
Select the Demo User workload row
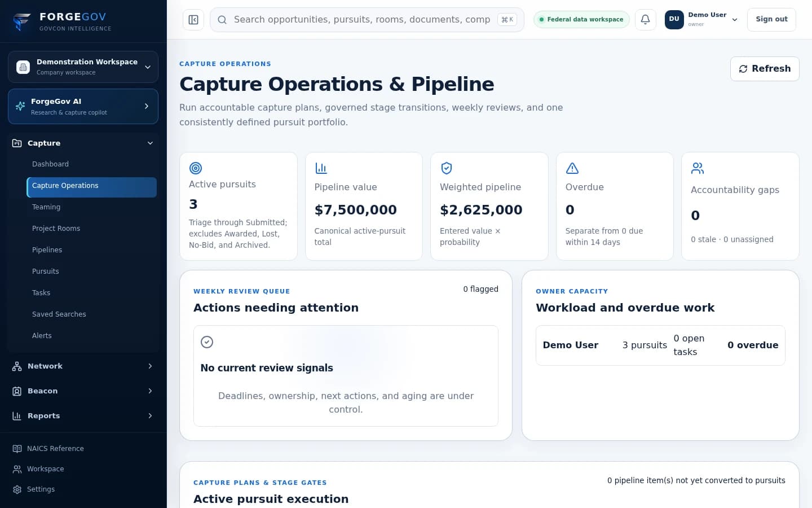pos(660,345)
